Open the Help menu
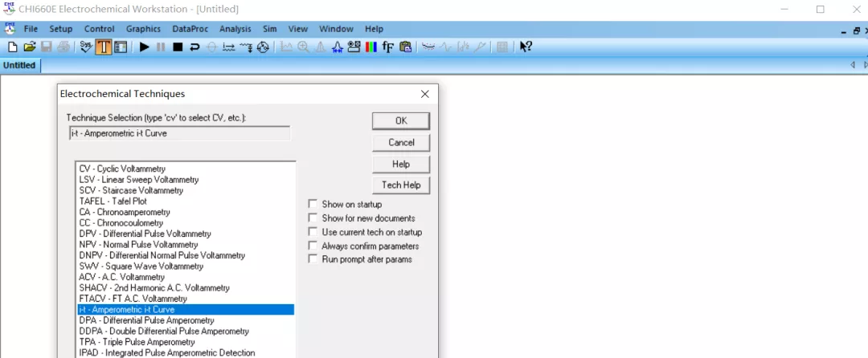This screenshot has width=868, height=358. click(375, 29)
